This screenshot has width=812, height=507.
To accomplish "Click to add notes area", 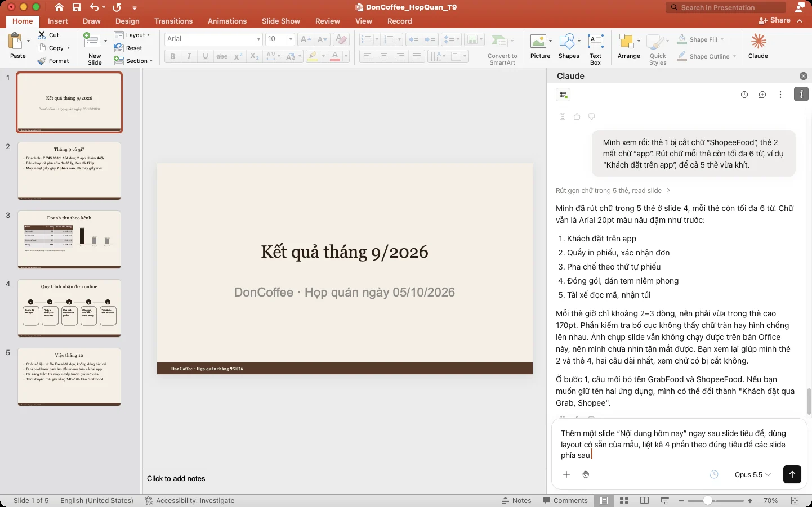I will click(344, 479).
